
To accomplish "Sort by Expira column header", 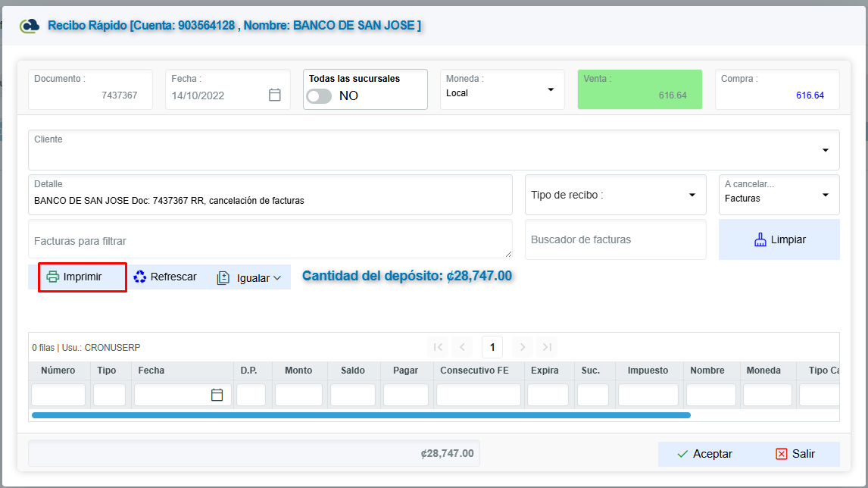I will point(545,370).
